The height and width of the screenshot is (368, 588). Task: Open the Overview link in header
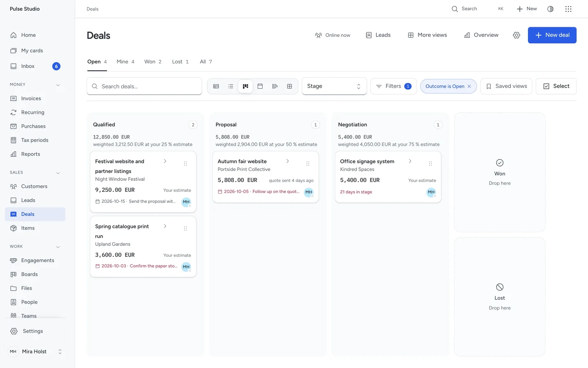[481, 35]
